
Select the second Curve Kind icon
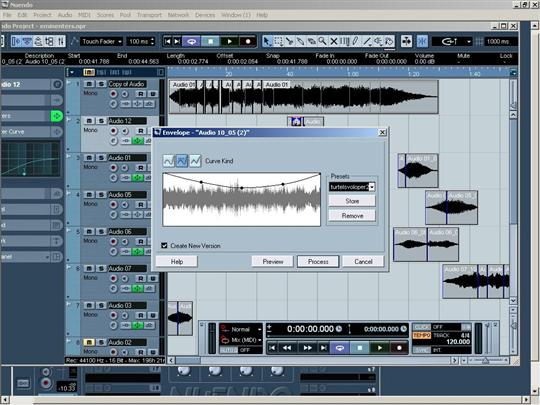tap(182, 161)
